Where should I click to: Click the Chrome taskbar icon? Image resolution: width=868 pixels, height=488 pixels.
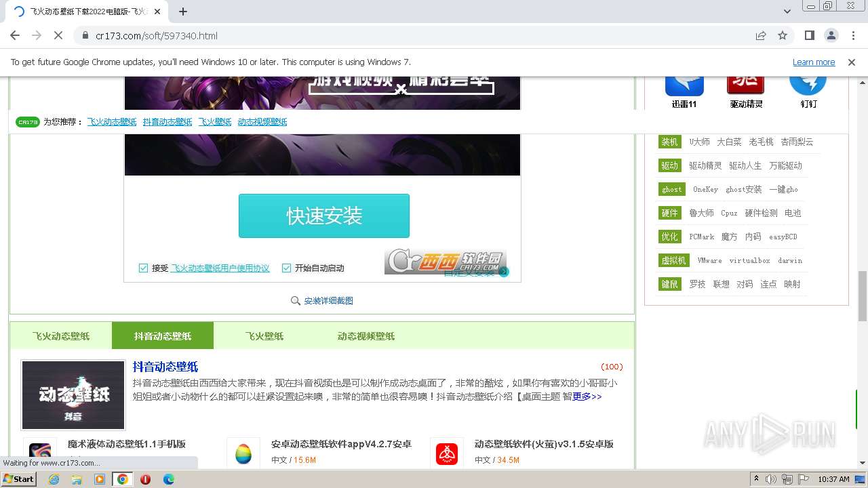[x=123, y=479]
